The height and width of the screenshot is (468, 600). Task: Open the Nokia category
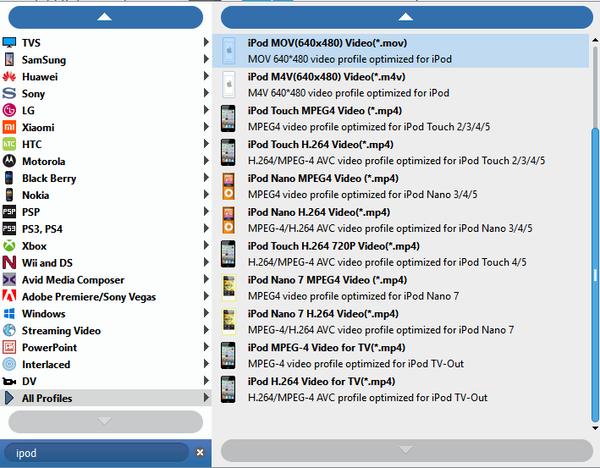click(106, 195)
